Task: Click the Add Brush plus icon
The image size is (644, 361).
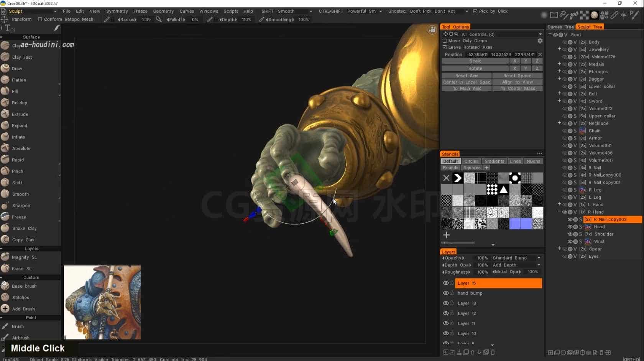Action: (5, 309)
